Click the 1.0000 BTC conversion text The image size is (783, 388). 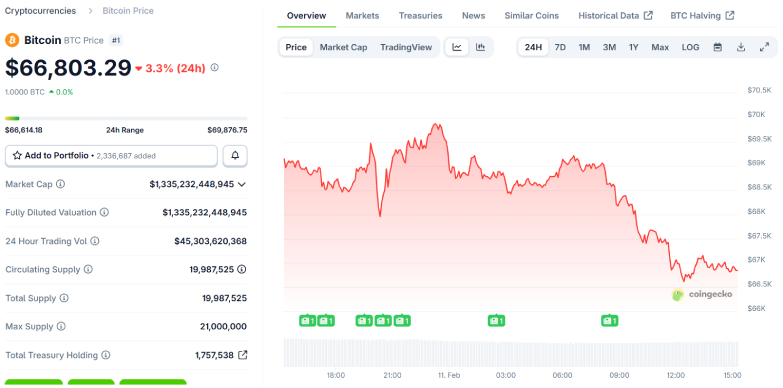24,92
